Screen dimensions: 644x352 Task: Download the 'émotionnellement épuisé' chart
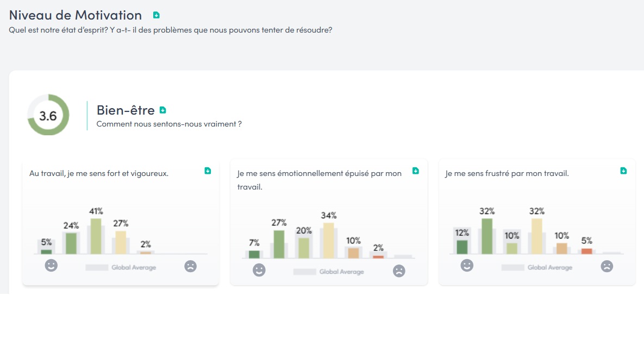pyautogui.click(x=416, y=171)
